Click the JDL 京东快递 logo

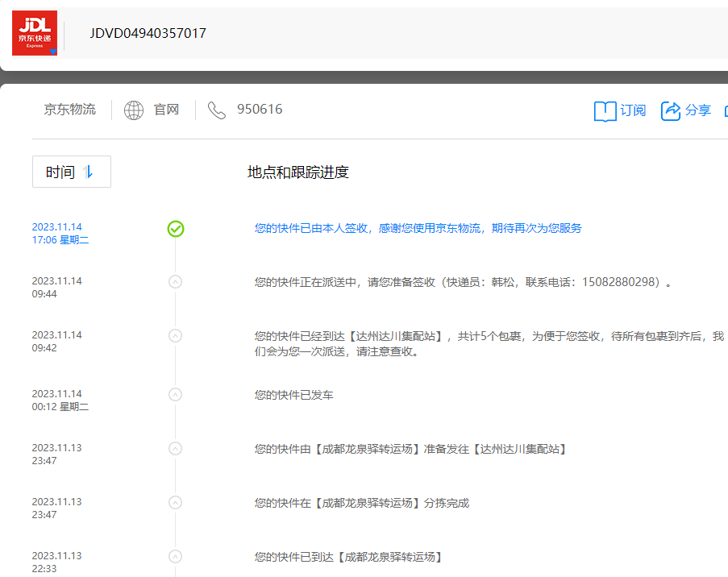click(35, 33)
